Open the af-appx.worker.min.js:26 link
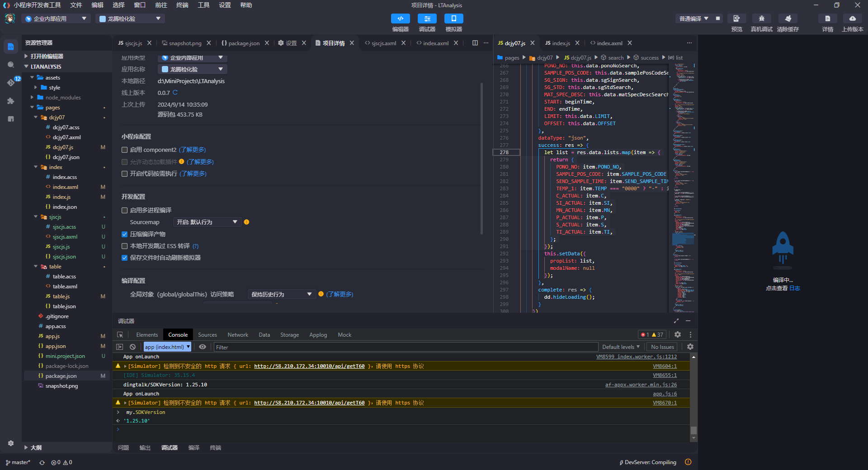 click(x=641, y=385)
